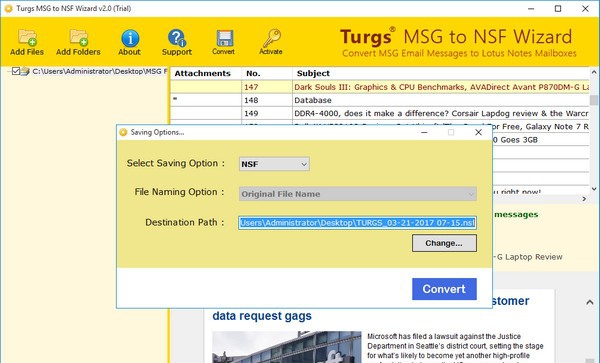Click the Saving Options dialog title icon
The image size is (600, 363).
tap(123, 132)
